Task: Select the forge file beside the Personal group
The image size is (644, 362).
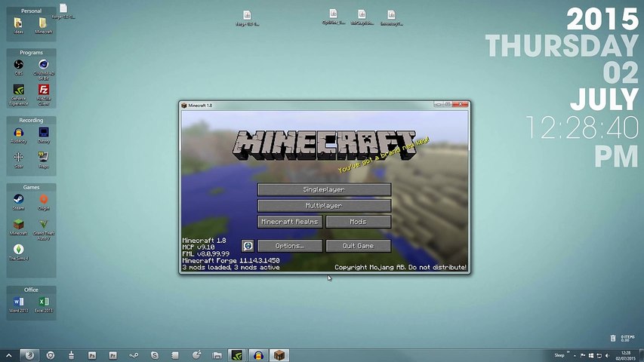Action: (x=63, y=11)
